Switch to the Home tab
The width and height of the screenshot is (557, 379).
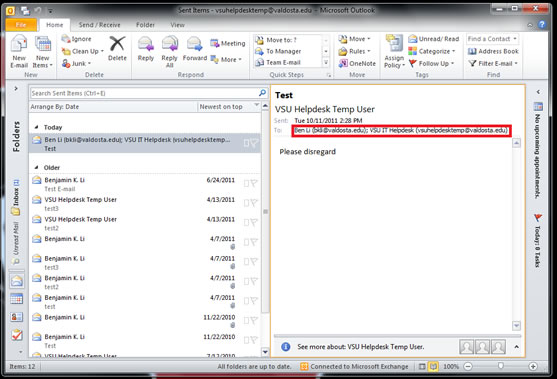54,25
